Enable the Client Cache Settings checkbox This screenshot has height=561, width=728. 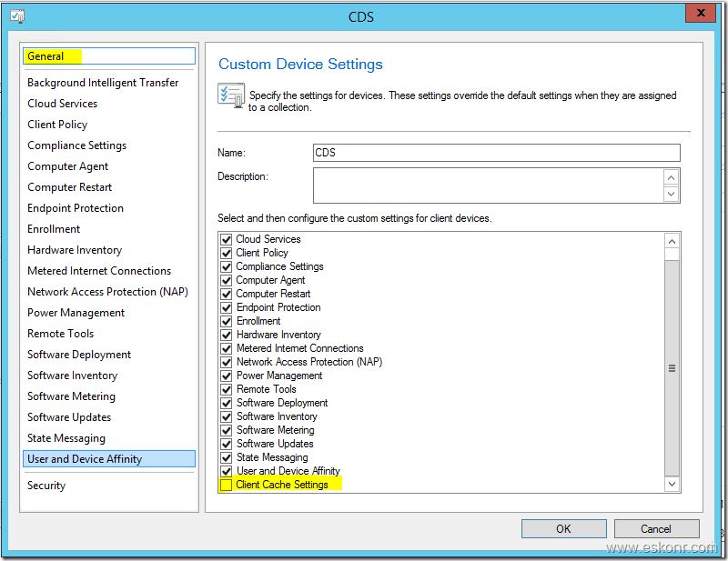pos(227,486)
